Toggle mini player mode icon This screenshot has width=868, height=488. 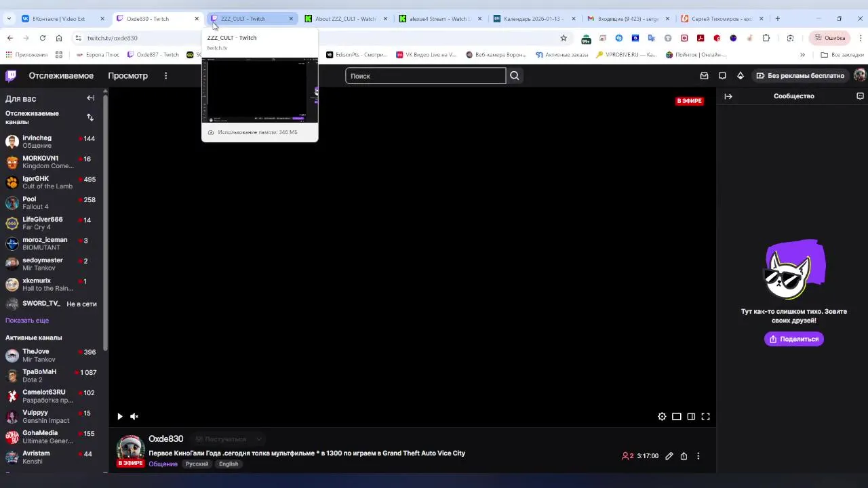[677, 416]
